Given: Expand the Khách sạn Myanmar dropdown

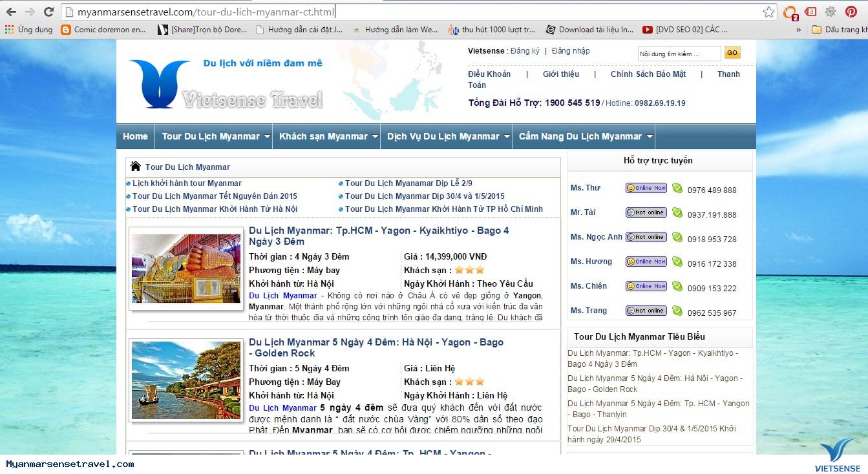Looking at the screenshot, I should (x=326, y=136).
